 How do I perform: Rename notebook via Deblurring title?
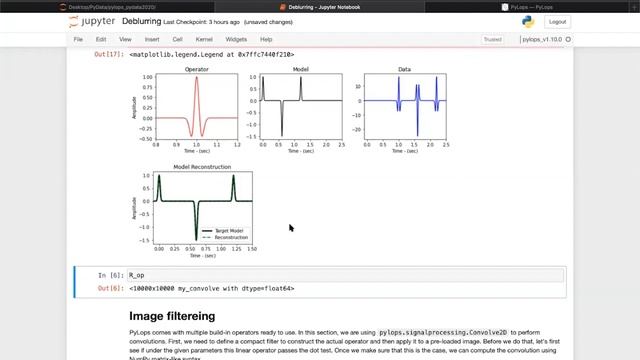tap(142, 22)
